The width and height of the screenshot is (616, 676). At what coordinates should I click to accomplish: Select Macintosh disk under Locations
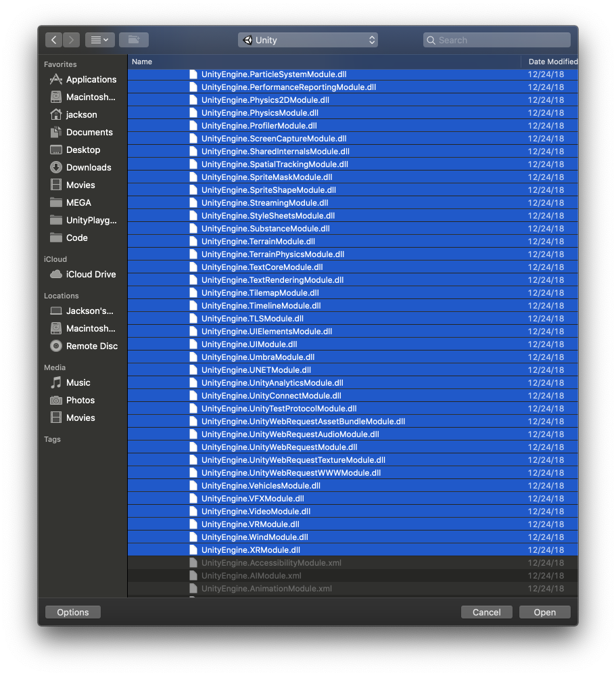[83, 328]
